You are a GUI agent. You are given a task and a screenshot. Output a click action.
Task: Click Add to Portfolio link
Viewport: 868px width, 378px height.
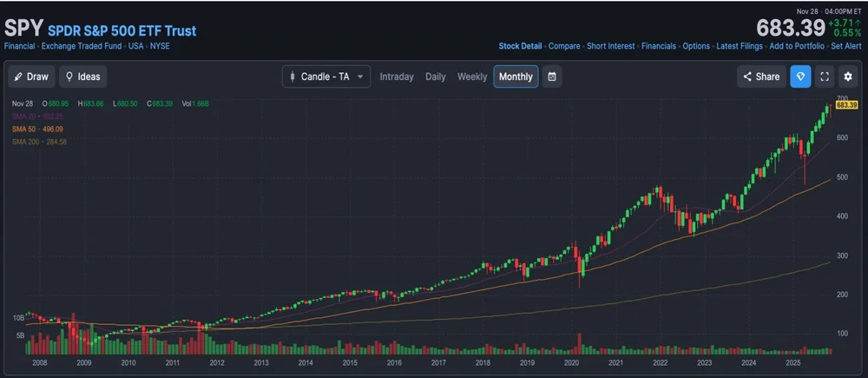point(797,46)
